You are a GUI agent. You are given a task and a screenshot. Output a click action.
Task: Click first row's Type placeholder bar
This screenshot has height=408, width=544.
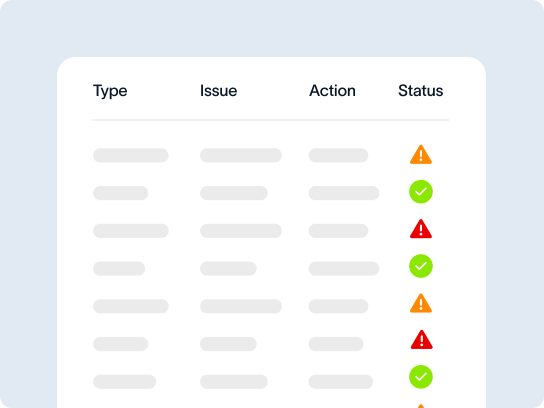pyautogui.click(x=131, y=155)
